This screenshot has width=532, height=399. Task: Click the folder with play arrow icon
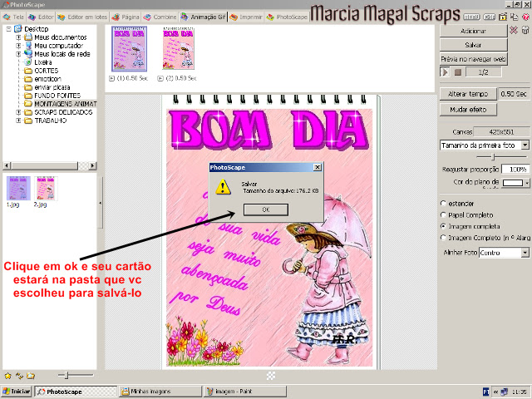pyautogui.click(x=503, y=17)
